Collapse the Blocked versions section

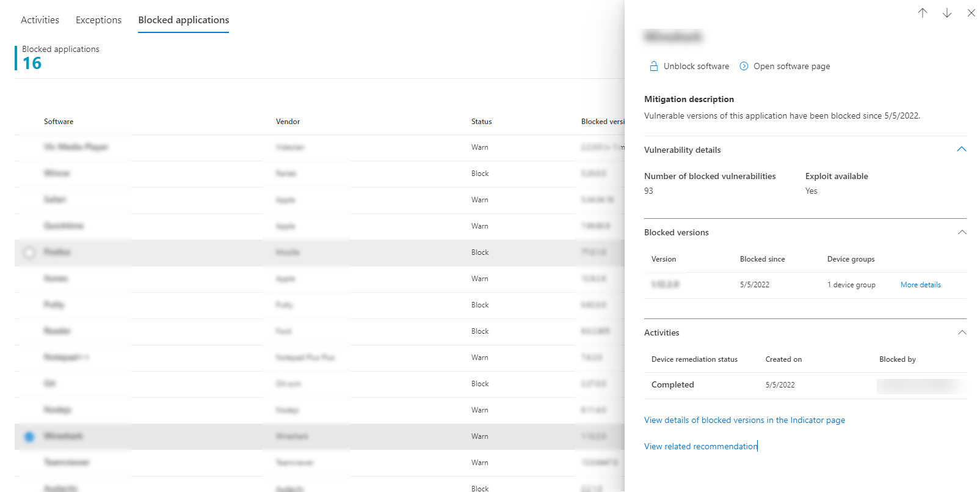point(962,232)
